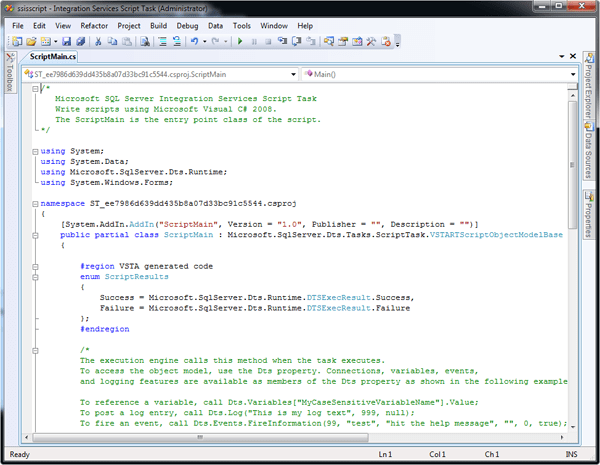600x465 pixels.
Task: Open the Tools menu
Action: tap(241, 26)
